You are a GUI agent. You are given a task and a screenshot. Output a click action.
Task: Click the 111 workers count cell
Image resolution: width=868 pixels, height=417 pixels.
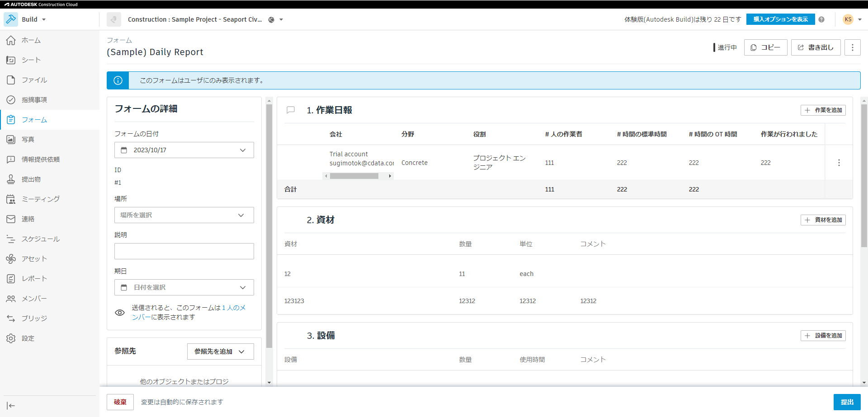coord(550,163)
